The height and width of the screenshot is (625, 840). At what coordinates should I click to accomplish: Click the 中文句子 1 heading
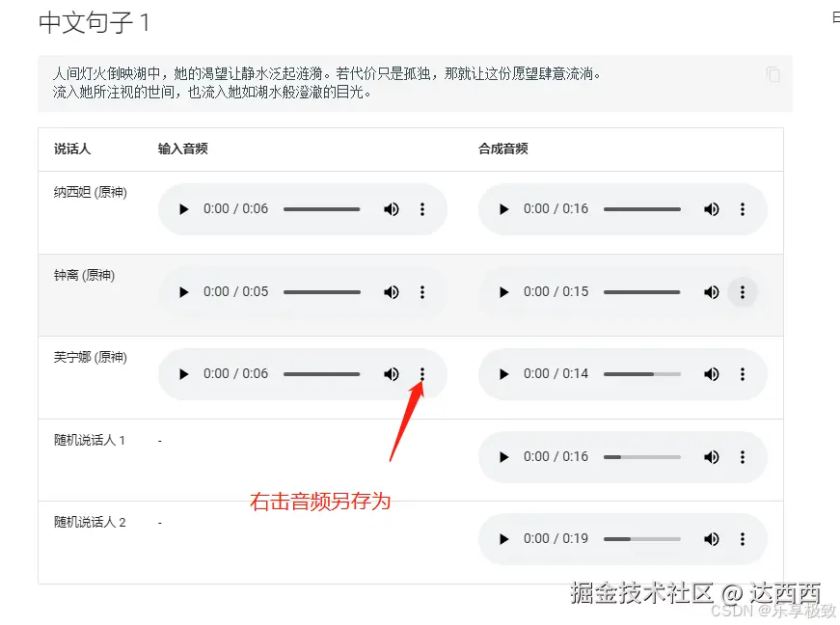click(94, 22)
